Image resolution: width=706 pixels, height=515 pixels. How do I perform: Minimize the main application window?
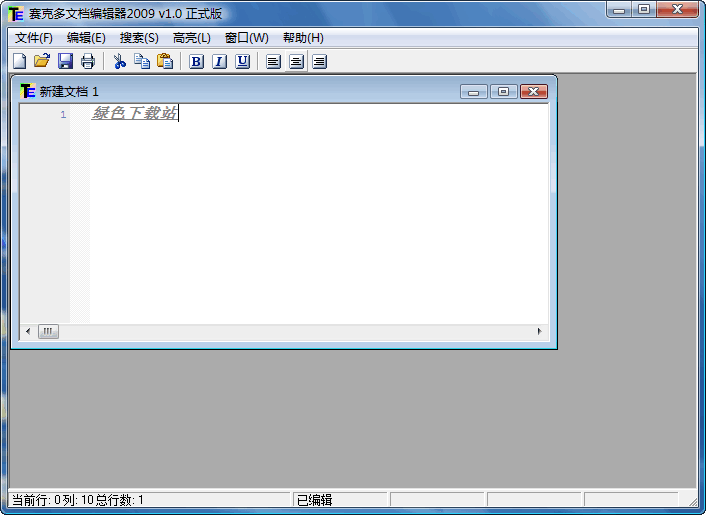pyautogui.click(x=620, y=10)
